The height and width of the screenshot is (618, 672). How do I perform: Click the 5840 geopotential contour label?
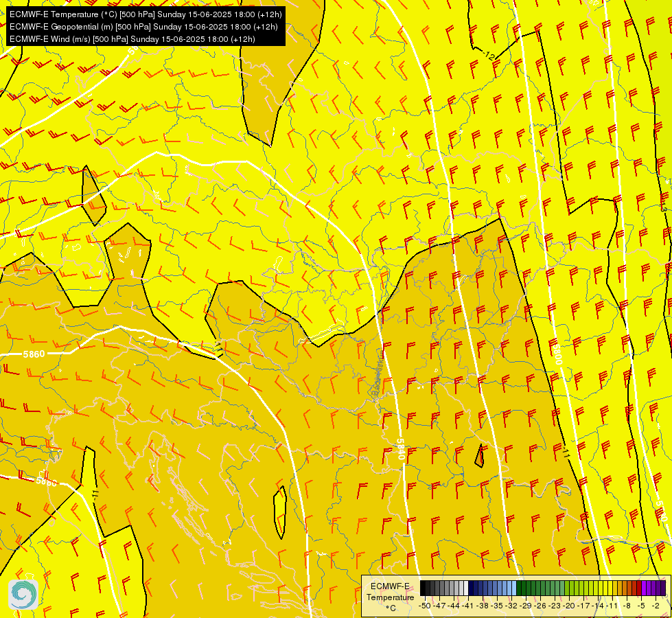click(x=401, y=448)
